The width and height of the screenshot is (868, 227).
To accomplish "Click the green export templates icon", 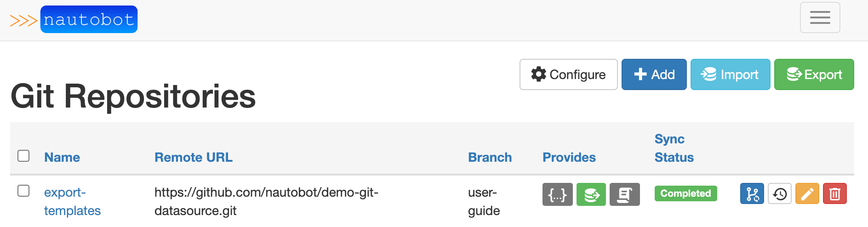I will (x=591, y=194).
